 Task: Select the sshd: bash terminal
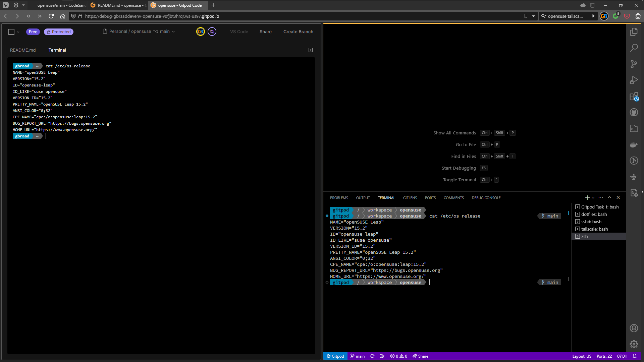598,222
